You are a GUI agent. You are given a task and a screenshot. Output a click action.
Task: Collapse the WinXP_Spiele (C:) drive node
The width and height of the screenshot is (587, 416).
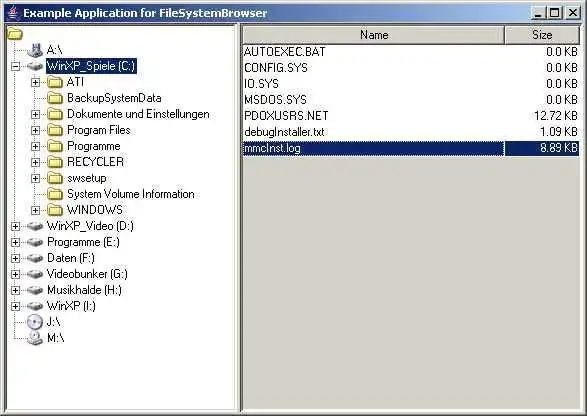point(15,66)
